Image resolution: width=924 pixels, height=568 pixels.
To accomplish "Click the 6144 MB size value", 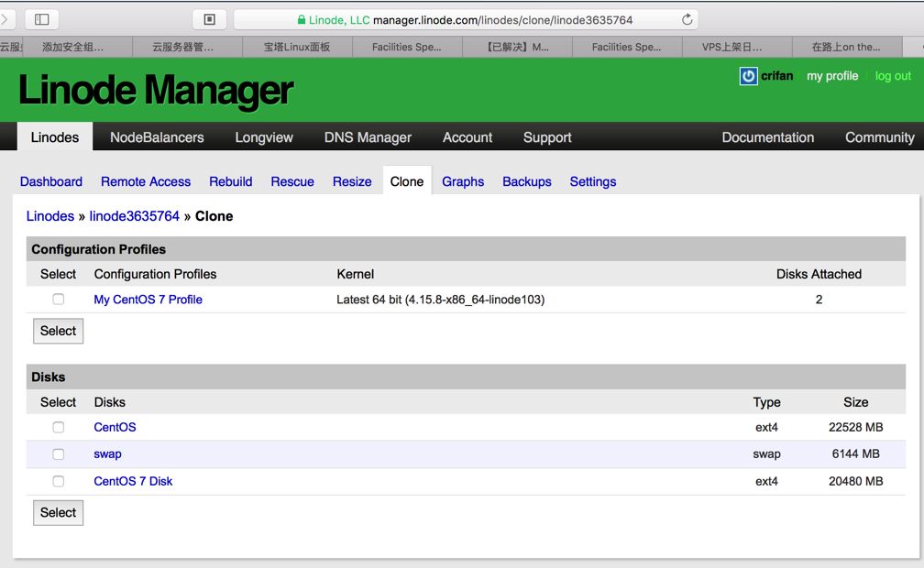I will pos(855,454).
